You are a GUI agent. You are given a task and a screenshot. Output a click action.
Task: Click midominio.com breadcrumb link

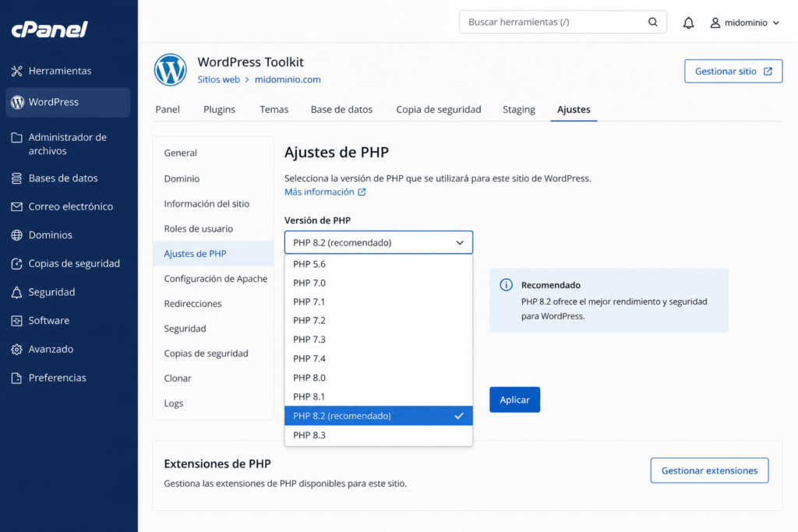288,79
